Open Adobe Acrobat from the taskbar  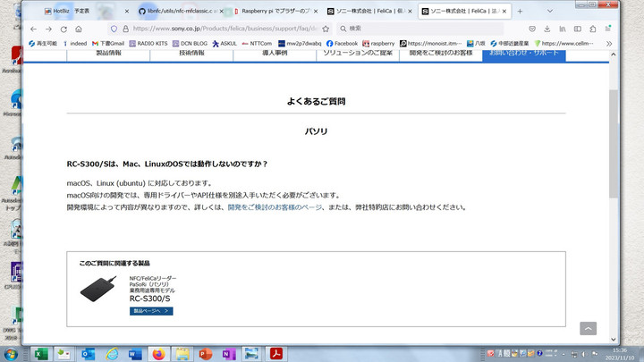275,354
